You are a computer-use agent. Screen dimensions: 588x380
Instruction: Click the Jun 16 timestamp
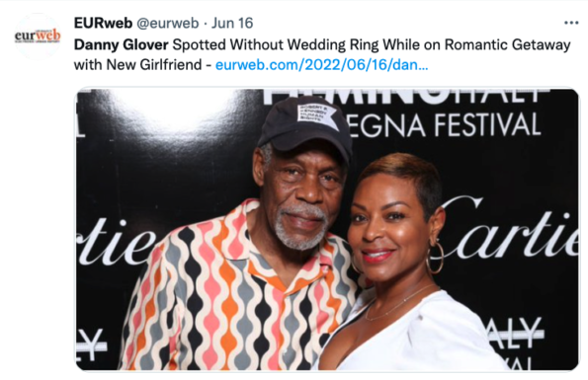pos(232,23)
